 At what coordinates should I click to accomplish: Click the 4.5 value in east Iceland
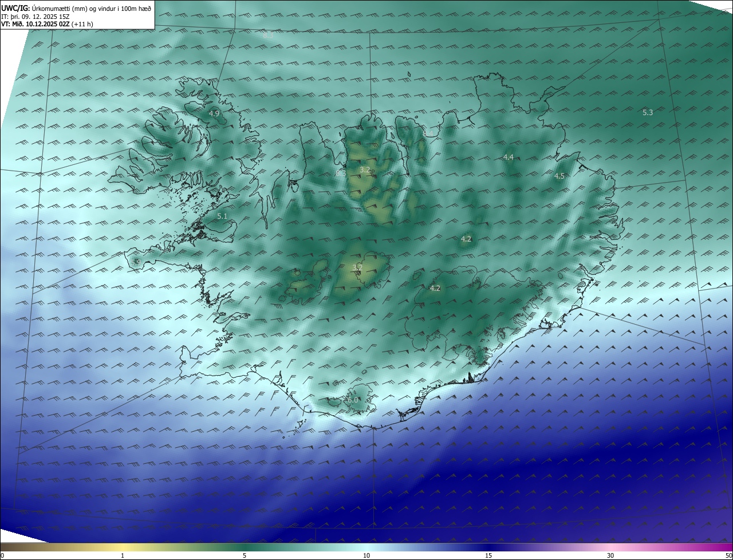pyautogui.click(x=559, y=176)
